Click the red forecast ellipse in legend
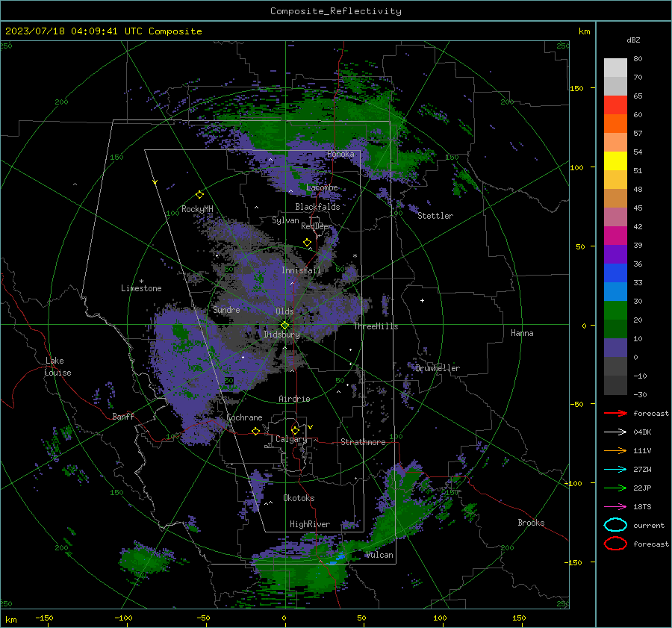 pos(615,544)
